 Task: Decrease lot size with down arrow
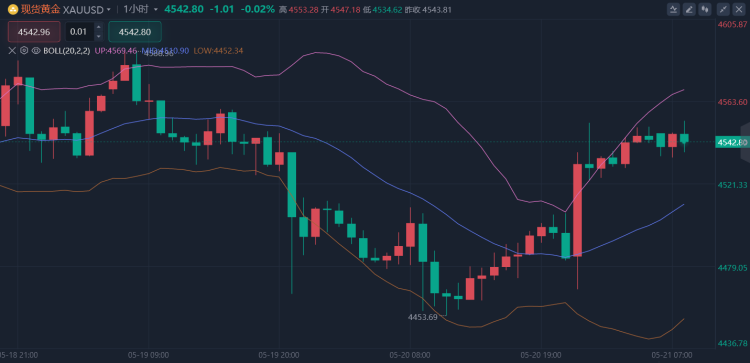[99, 36]
